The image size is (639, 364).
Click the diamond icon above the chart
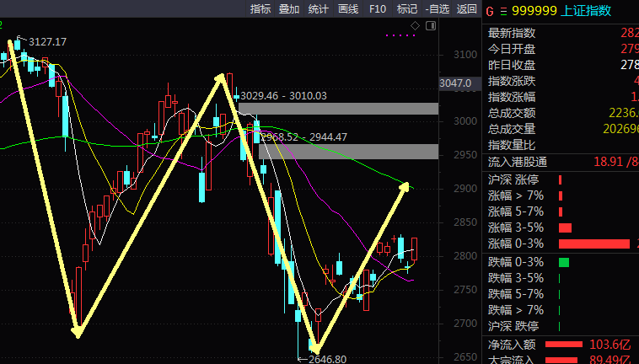[x=415, y=26]
